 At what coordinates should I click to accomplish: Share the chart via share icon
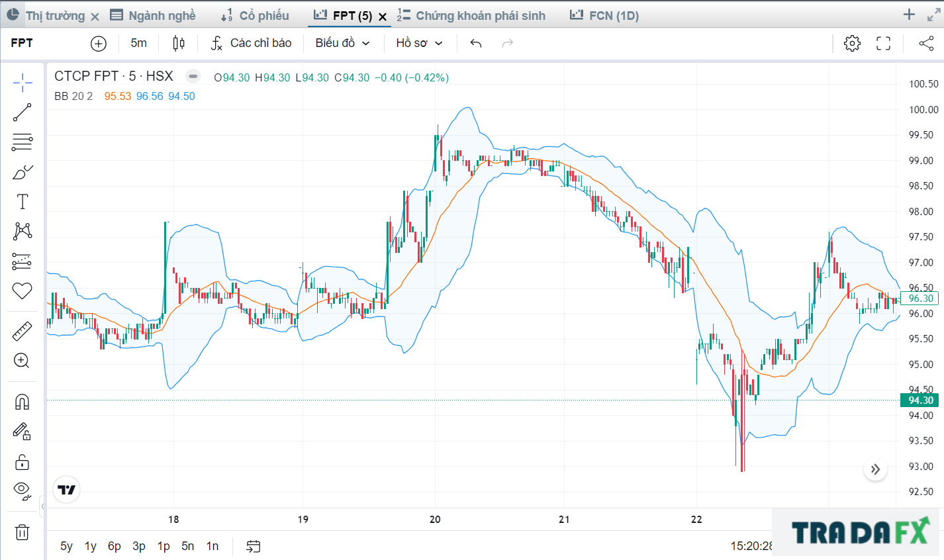pyautogui.click(x=926, y=44)
